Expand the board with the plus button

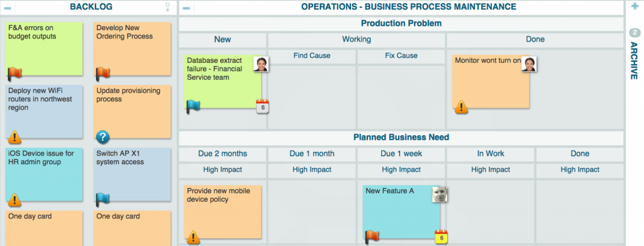(635, 6)
